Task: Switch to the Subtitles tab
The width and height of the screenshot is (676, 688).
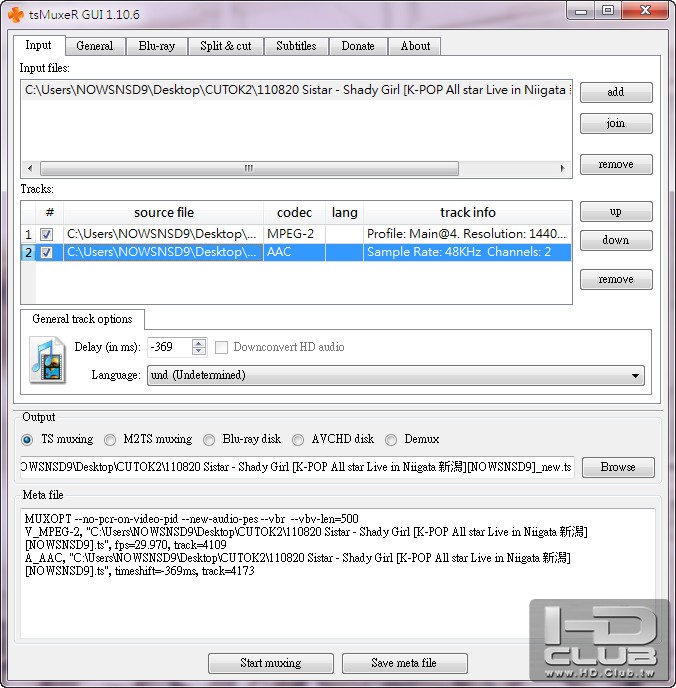Action: tap(296, 46)
